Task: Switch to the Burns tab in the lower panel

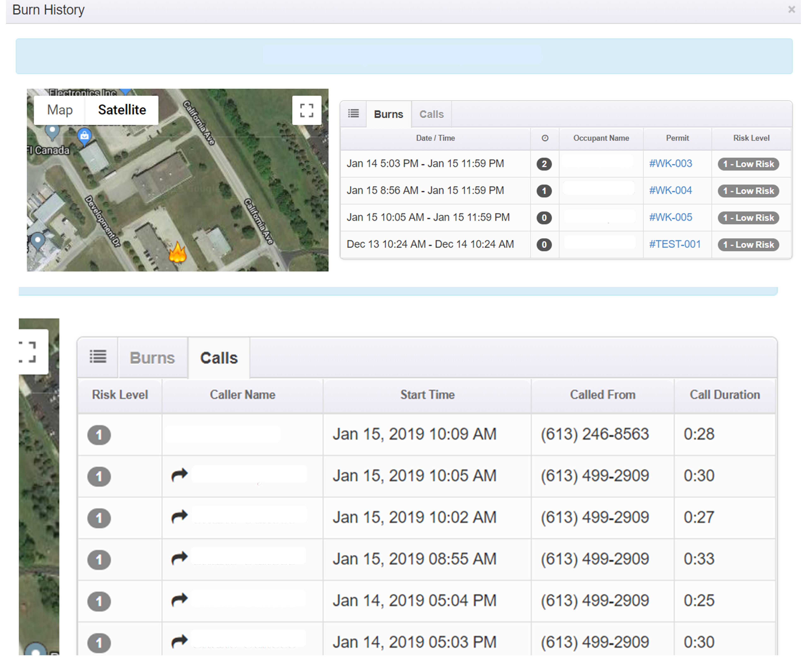Action: 152,358
